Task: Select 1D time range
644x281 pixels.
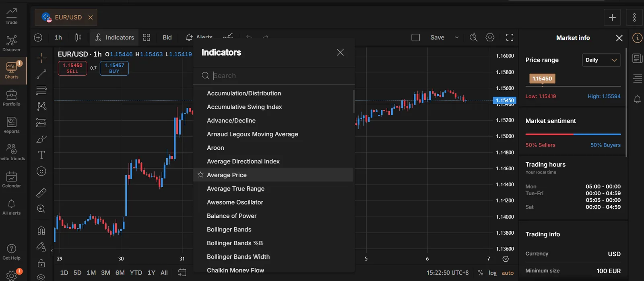Action: tap(64, 273)
